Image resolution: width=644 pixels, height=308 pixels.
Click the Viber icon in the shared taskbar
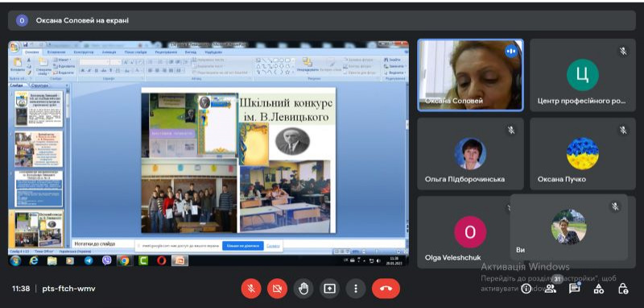click(107, 260)
